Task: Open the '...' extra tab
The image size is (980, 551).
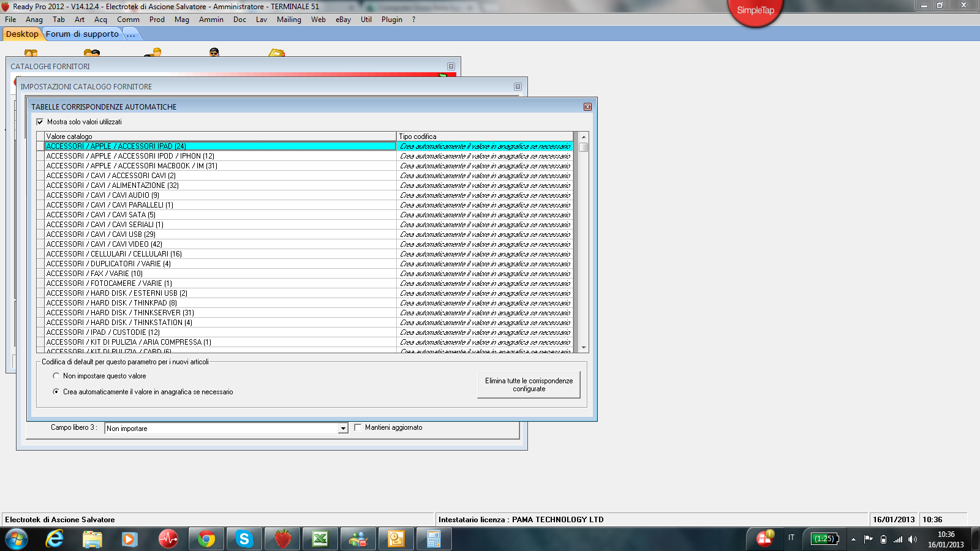Action: (x=131, y=34)
